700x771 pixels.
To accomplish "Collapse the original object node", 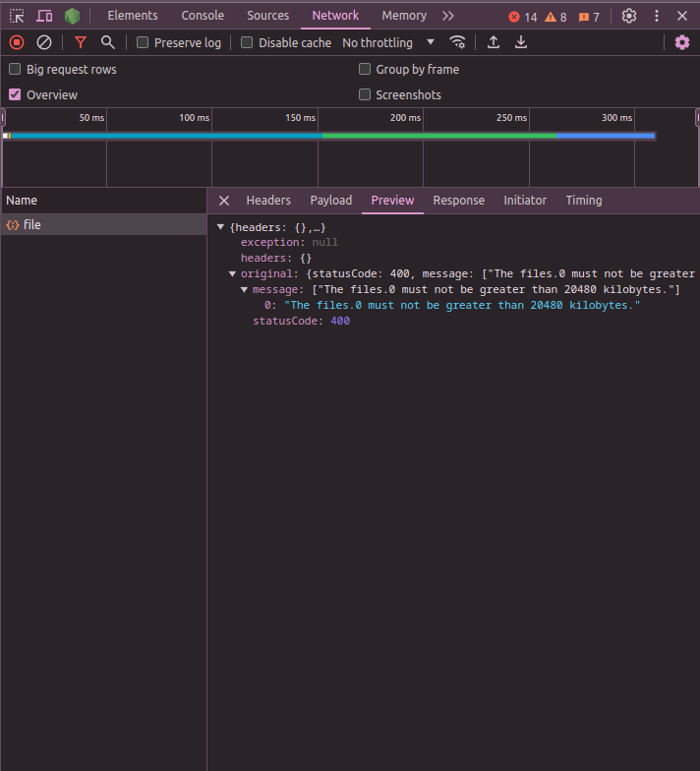I will click(x=233, y=274).
